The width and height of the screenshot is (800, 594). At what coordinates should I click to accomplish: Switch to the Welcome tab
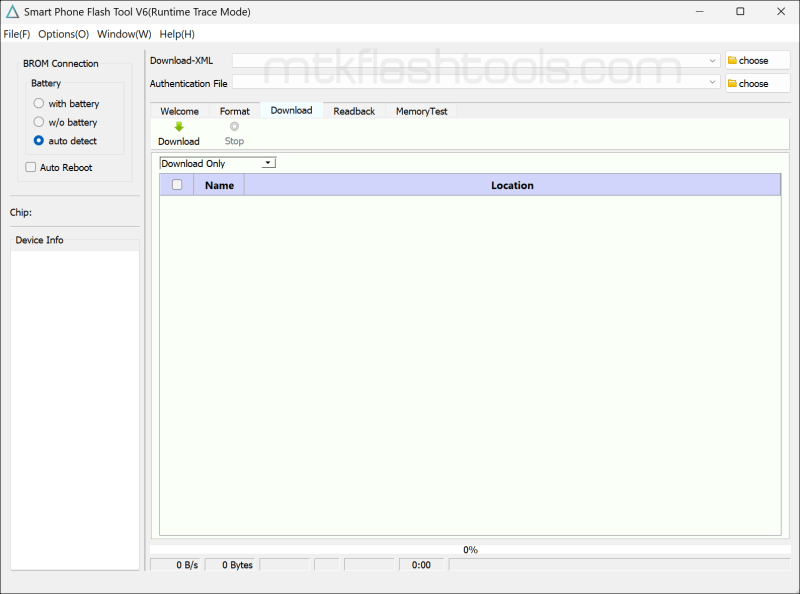[x=180, y=111]
